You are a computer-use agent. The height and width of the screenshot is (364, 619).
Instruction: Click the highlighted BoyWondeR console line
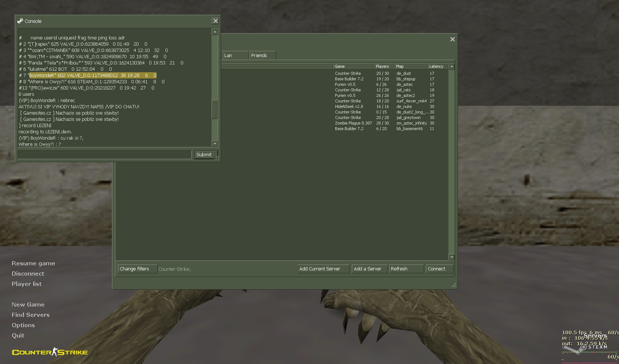tap(88, 76)
